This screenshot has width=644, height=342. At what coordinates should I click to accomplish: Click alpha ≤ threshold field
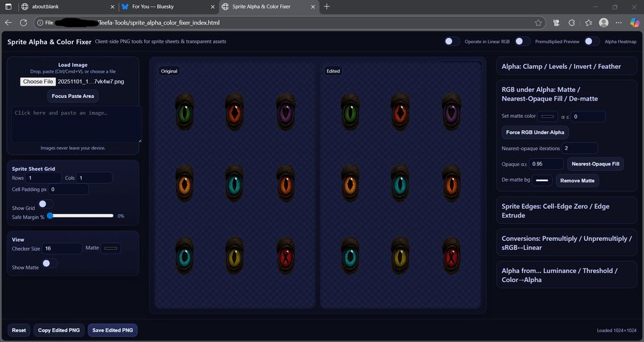click(588, 117)
